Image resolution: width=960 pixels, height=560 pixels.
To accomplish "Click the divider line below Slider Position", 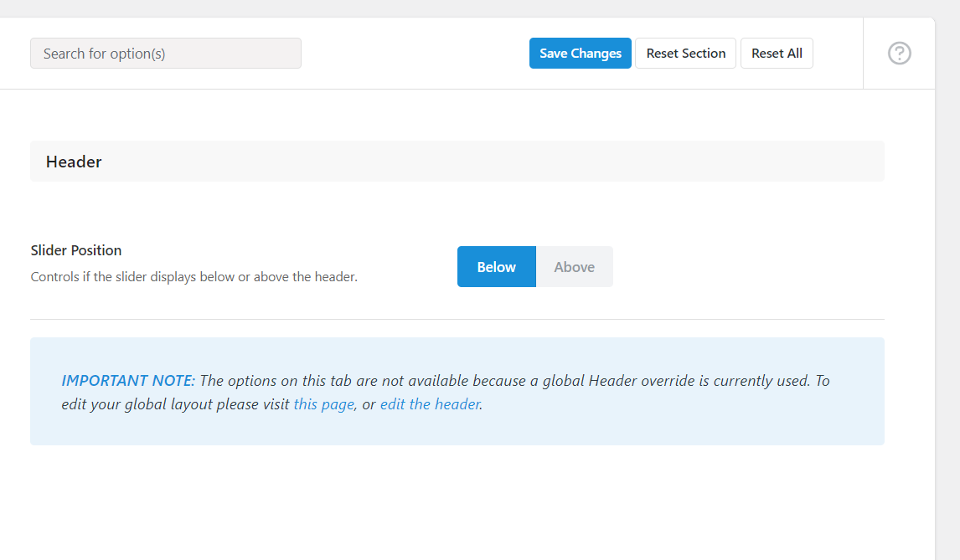I will click(457, 319).
